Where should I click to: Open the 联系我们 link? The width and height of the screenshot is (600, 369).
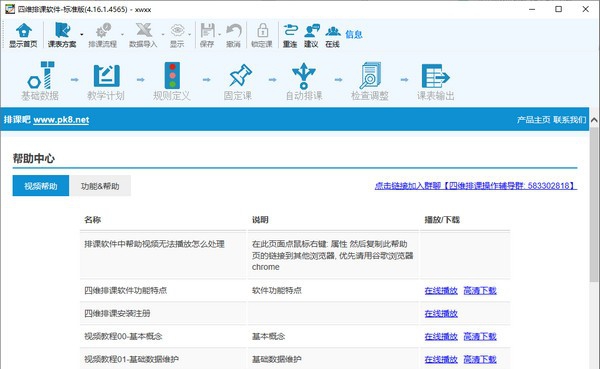pos(570,120)
